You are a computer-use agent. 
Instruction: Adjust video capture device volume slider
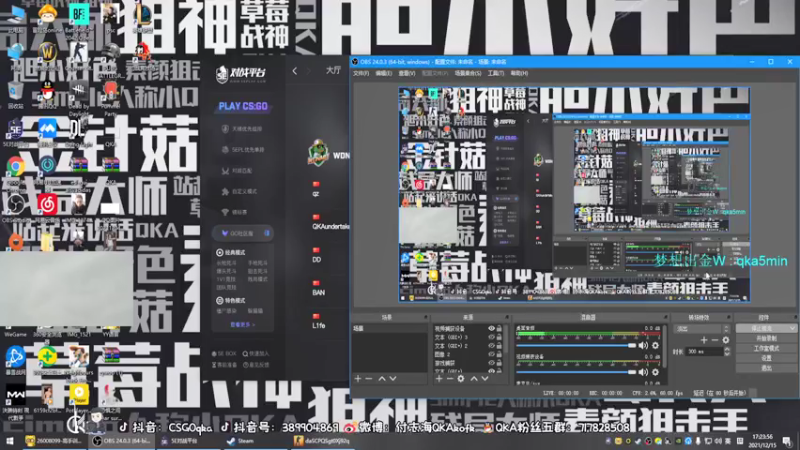point(576,372)
